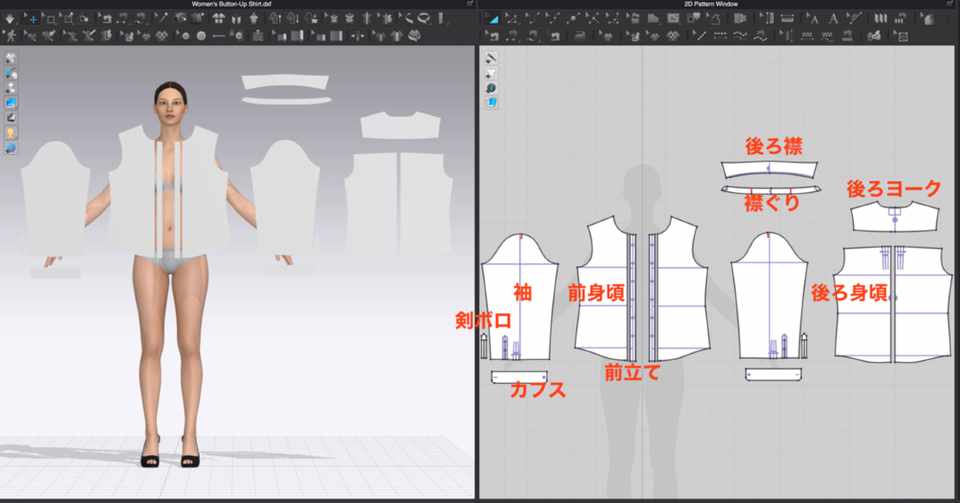960x503 pixels.
Task: Click the 3D window pop-out button at top right
Action: (x=470, y=4)
